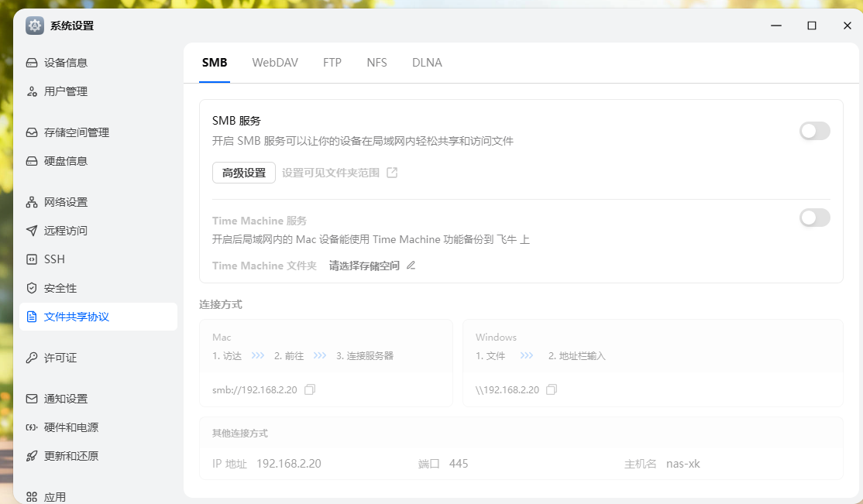Open 设备信息 in sidebar
The height and width of the screenshot is (504, 863).
[98, 63]
